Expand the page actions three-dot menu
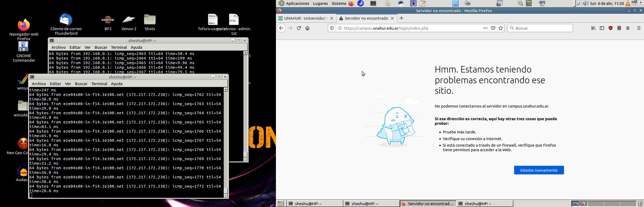This screenshot has width=644, height=207. [485, 28]
